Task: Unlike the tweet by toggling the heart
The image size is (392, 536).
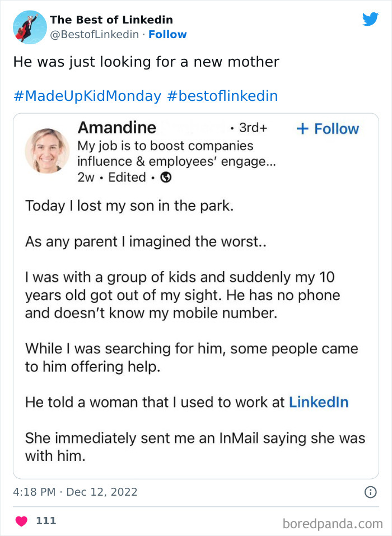Action: pyautogui.click(x=21, y=520)
